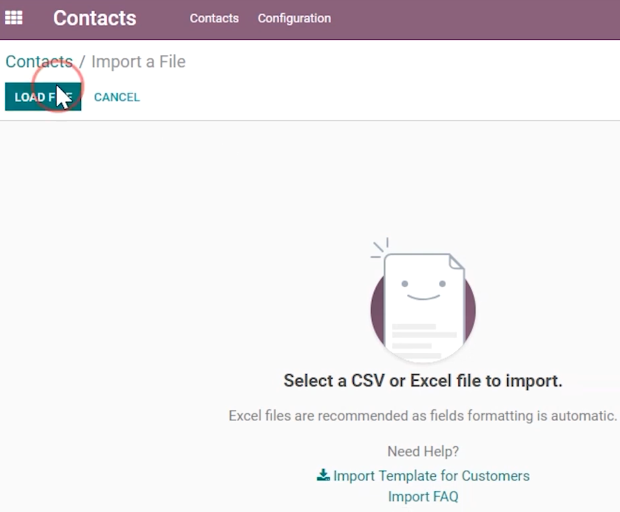Click the Import a File breadcrumb text
620x512 pixels.
click(x=138, y=62)
